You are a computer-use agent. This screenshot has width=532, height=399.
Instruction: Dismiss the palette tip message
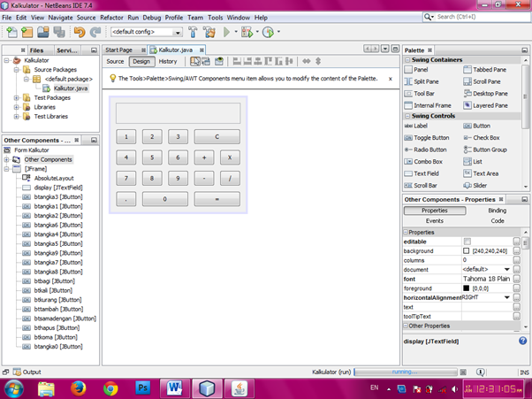(391, 79)
